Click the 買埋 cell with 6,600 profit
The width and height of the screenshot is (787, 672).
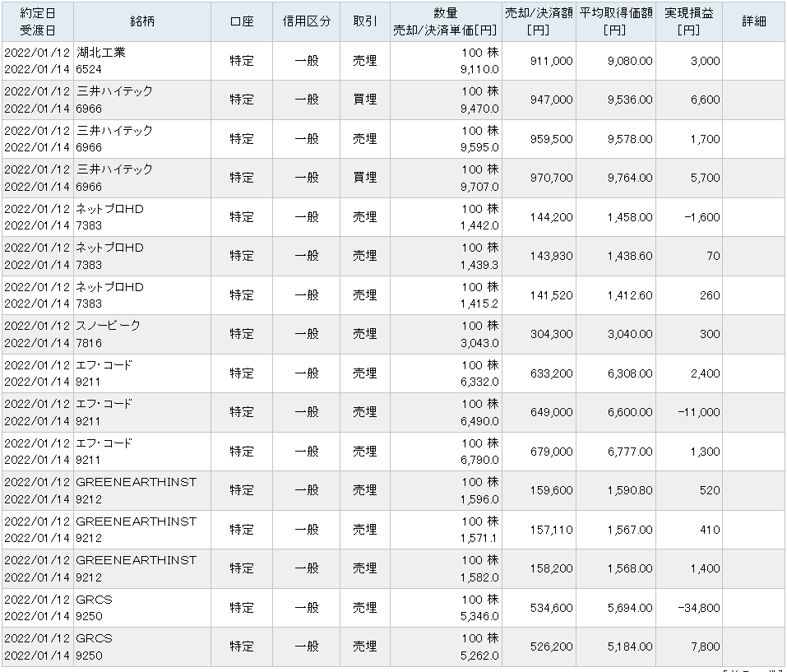(x=364, y=100)
